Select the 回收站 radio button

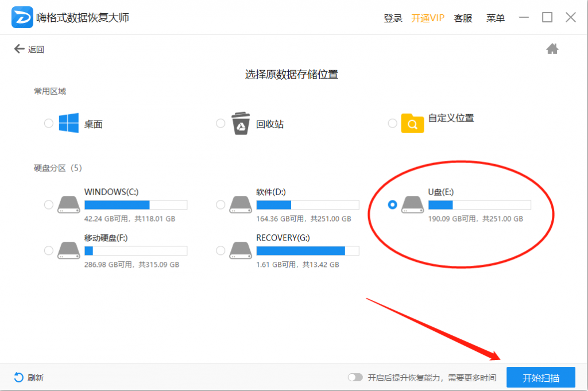click(x=220, y=123)
